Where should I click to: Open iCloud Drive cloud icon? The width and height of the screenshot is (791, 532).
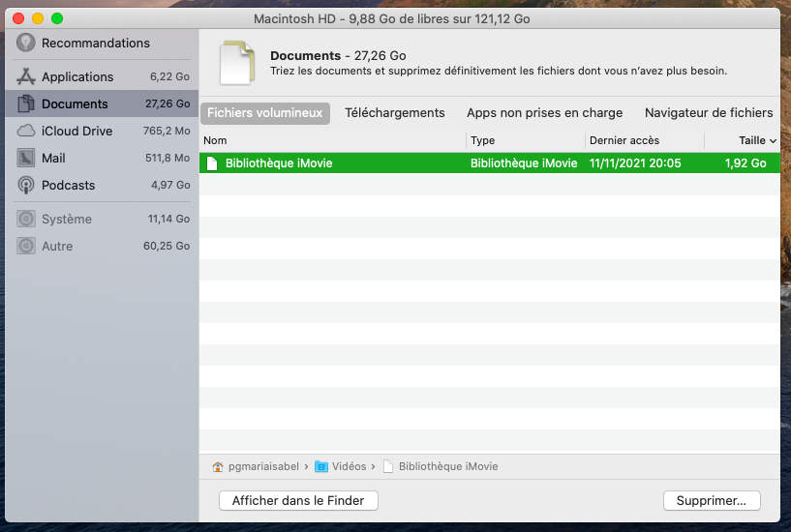coord(26,131)
